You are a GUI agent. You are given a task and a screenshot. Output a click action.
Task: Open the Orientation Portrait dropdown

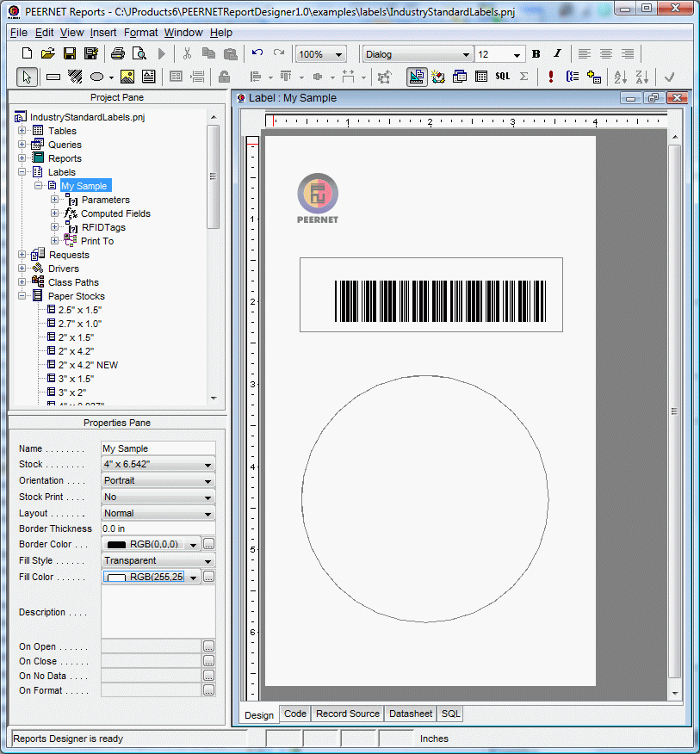pyautogui.click(x=208, y=481)
